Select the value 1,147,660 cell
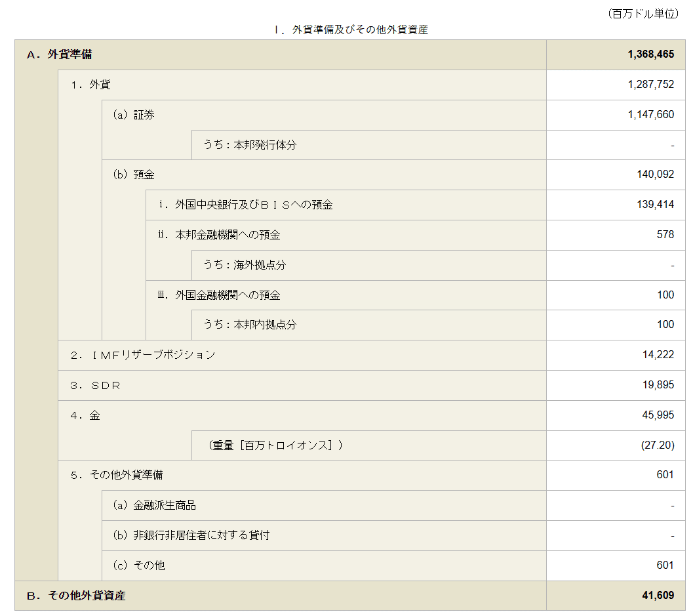Screen dimensions: 693x616 (x=652, y=115)
